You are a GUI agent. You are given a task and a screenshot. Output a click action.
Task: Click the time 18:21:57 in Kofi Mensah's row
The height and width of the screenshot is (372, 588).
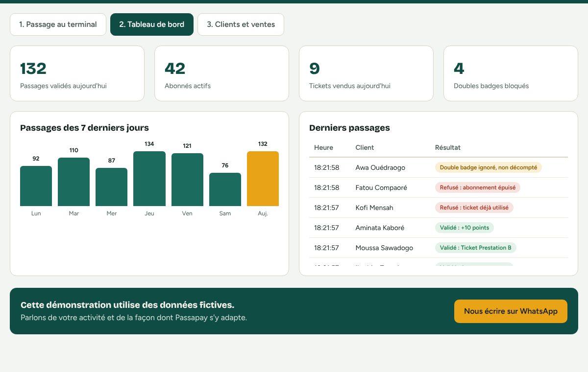point(326,208)
